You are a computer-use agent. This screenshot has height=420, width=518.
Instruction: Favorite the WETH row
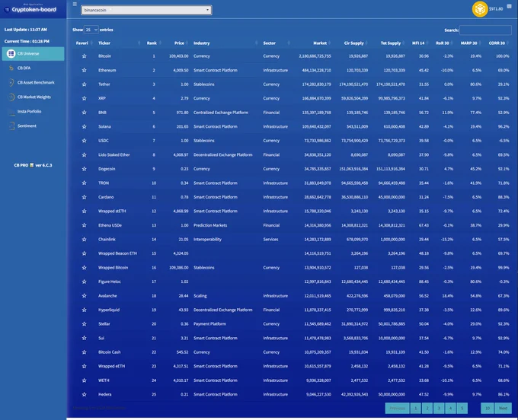click(x=85, y=380)
